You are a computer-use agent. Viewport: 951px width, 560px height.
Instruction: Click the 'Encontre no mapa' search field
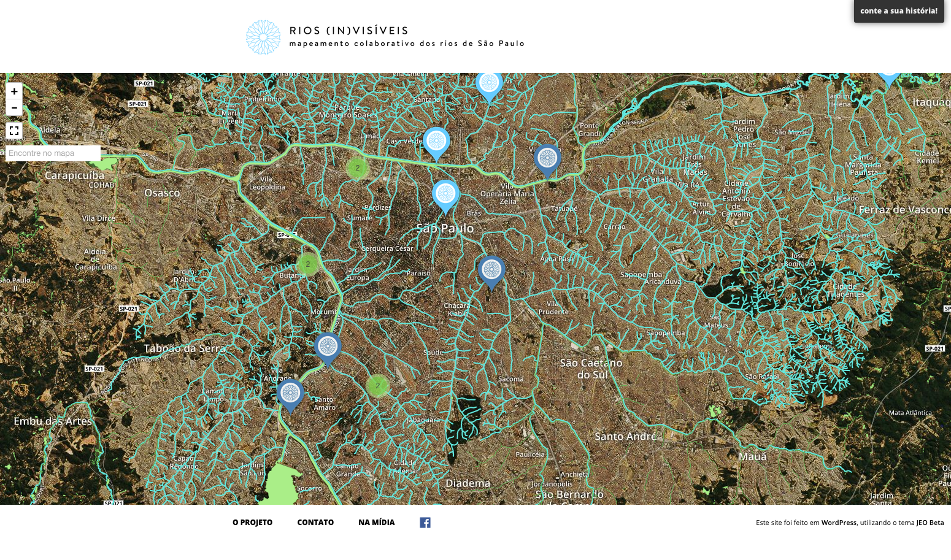point(53,153)
